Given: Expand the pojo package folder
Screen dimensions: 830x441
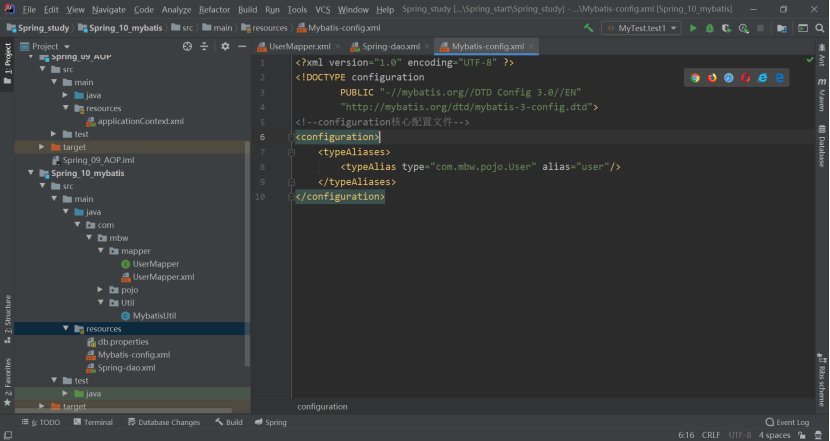Looking at the screenshot, I should point(100,290).
